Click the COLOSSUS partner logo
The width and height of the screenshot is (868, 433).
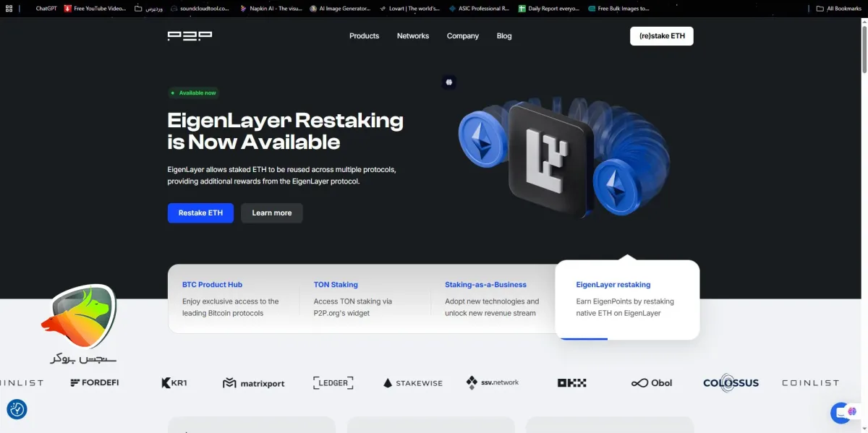pyautogui.click(x=731, y=383)
